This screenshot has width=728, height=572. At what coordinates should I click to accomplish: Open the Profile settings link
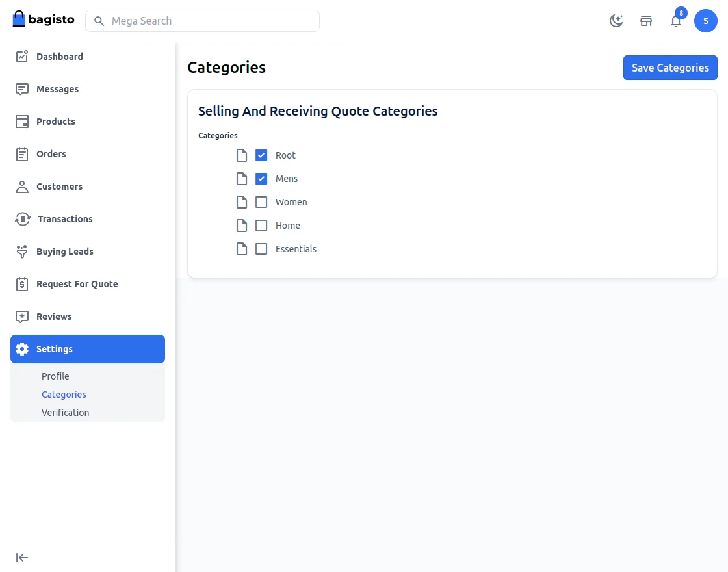[55, 376]
